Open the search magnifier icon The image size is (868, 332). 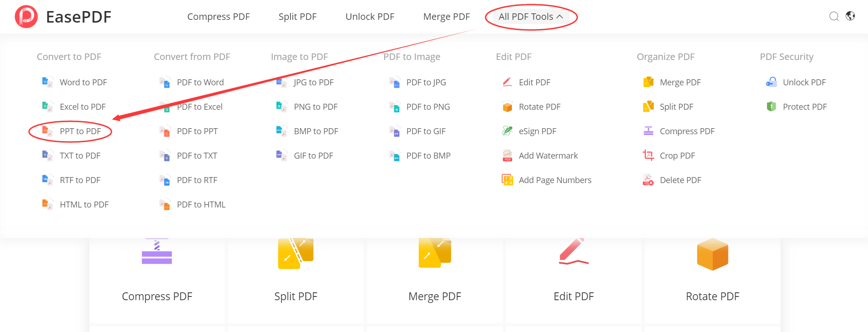(x=833, y=17)
